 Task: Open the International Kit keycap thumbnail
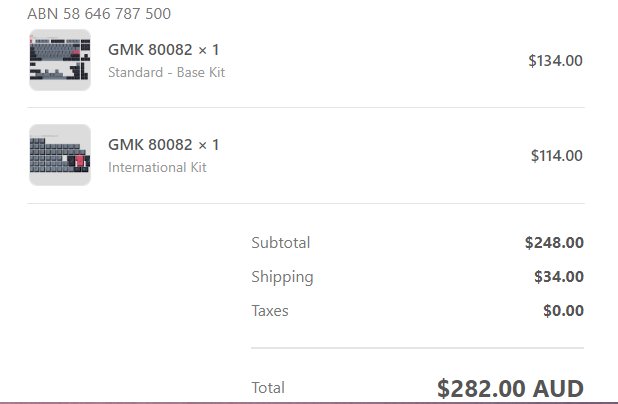pyautogui.click(x=60, y=155)
